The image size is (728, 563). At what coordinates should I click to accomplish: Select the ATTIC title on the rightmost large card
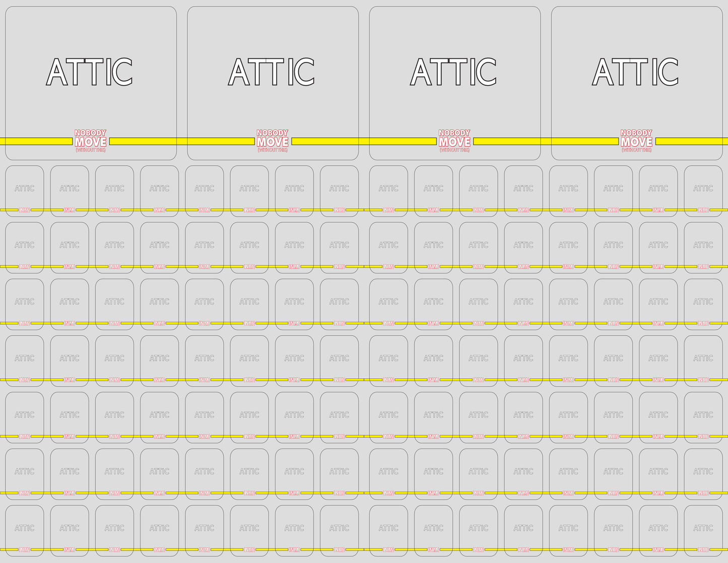635,72
